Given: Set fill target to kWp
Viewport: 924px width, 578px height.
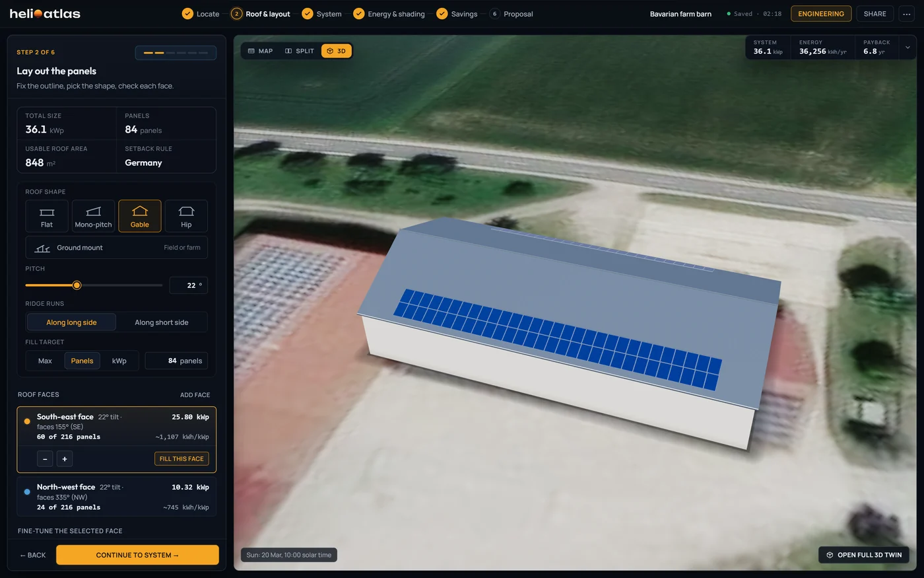Looking at the screenshot, I should tap(119, 361).
